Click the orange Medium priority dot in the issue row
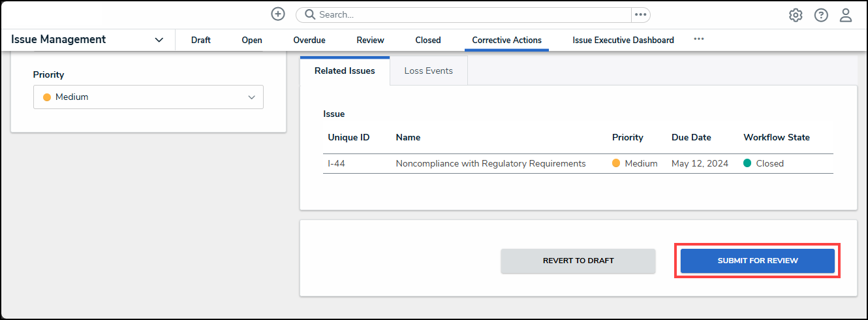 pyautogui.click(x=616, y=163)
